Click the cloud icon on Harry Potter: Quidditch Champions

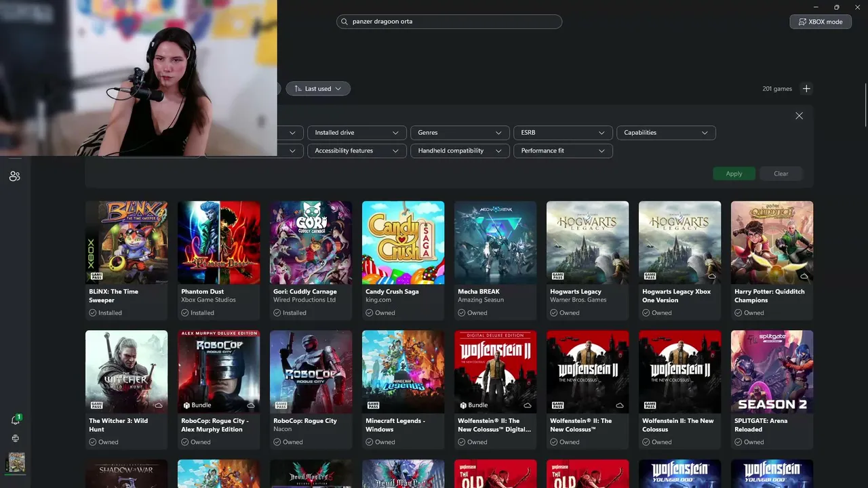[804, 276]
